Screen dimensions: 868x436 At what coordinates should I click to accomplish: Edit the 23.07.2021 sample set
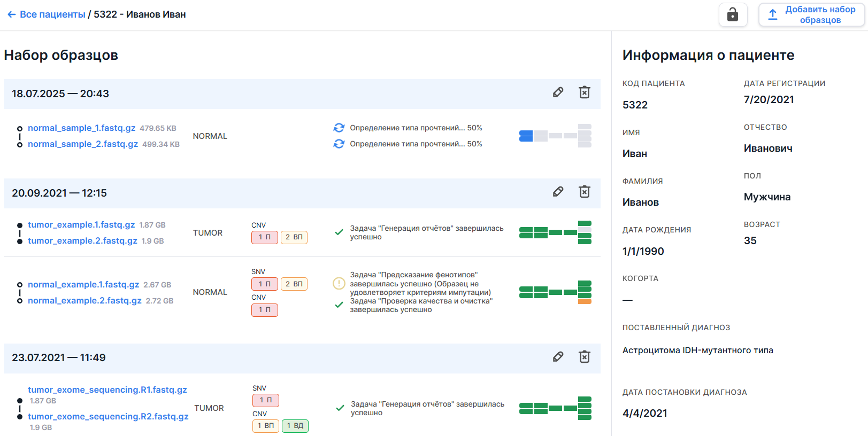tap(558, 357)
